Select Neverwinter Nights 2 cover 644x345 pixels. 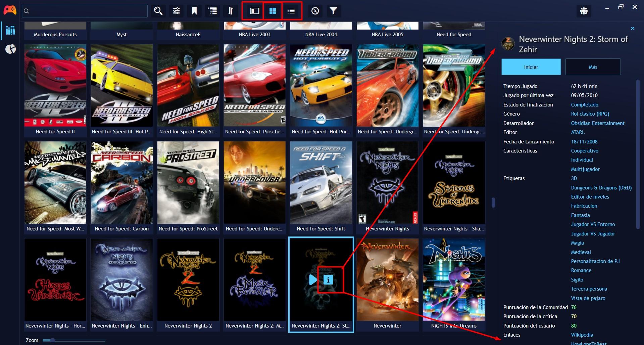tap(188, 279)
